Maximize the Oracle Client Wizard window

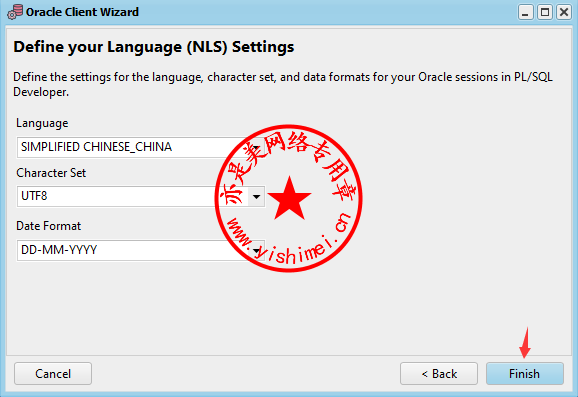point(544,12)
